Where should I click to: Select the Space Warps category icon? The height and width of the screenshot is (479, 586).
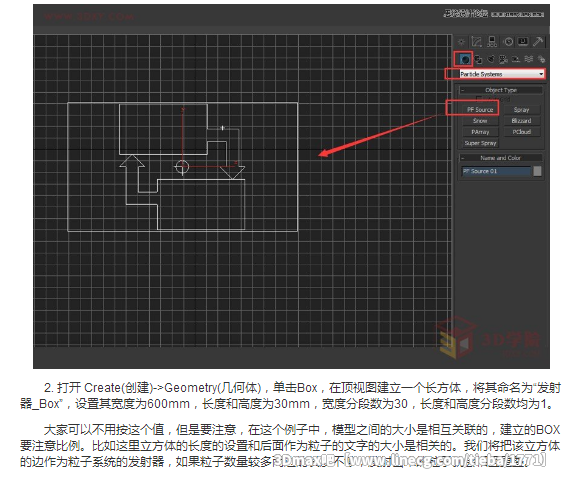click(528, 59)
